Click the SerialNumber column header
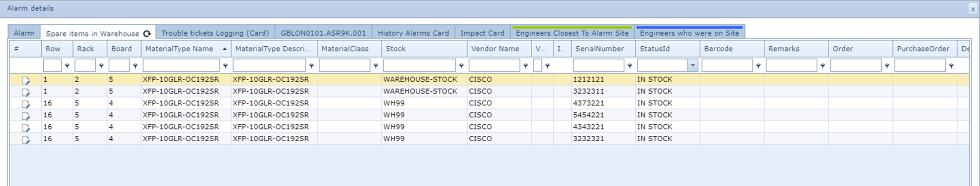Image resolution: width=980 pixels, height=186 pixels. click(x=600, y=49)
